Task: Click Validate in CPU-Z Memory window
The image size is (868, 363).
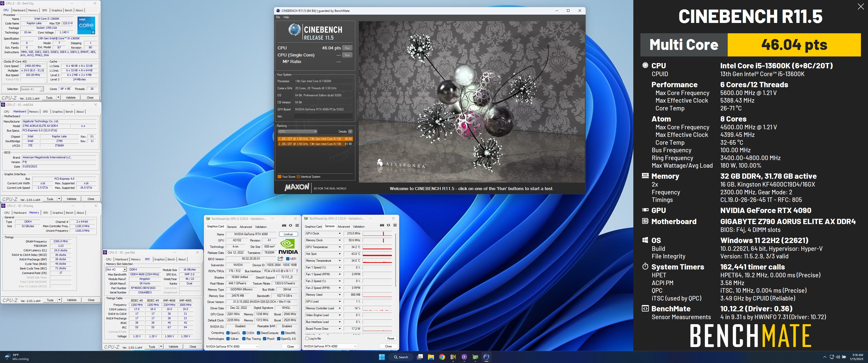Action: click(x=72, y=300)
